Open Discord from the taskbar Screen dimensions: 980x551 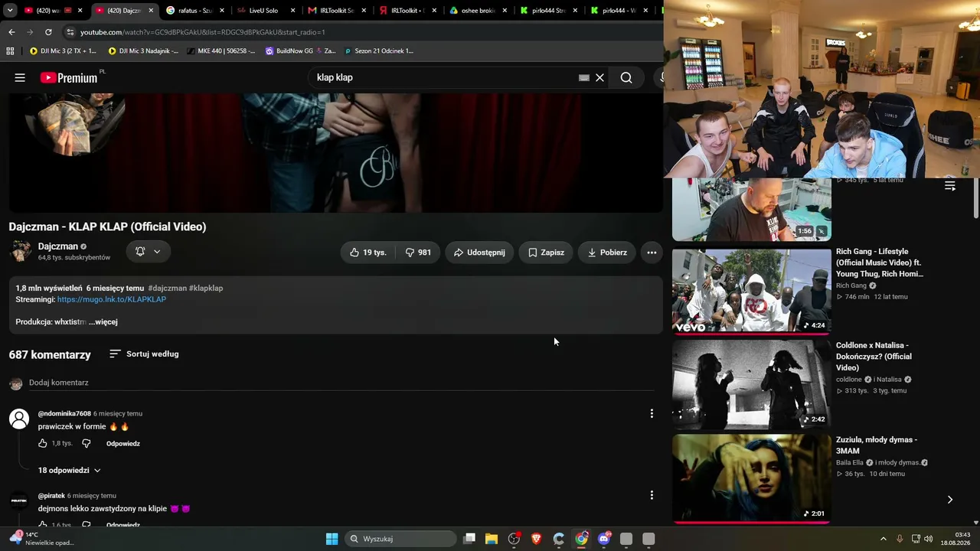pyautogui.click(x=604, y=539)
